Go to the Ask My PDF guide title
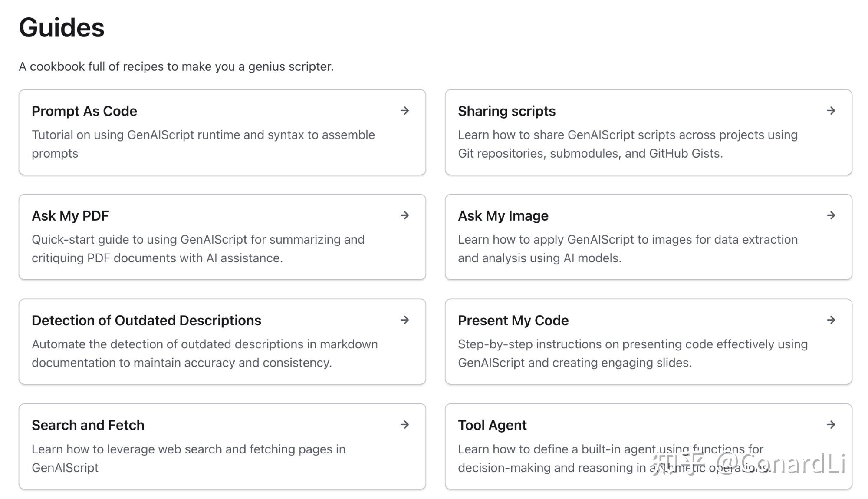 70,216
